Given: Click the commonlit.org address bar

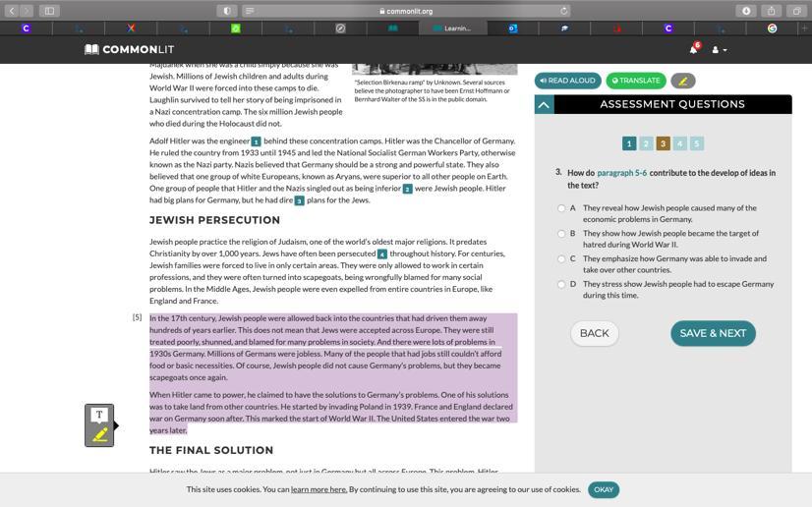Looking at the screenshot, I should pyautogui.click(x=406, y=11).
